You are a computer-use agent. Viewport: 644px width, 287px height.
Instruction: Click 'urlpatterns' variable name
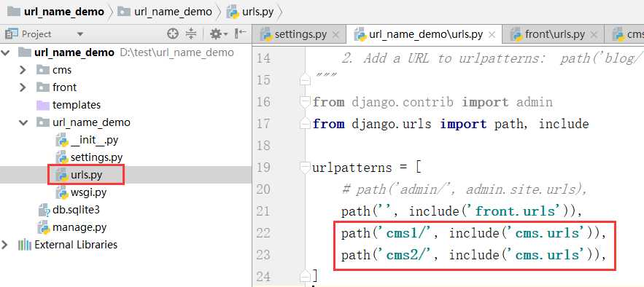point(352,168)
